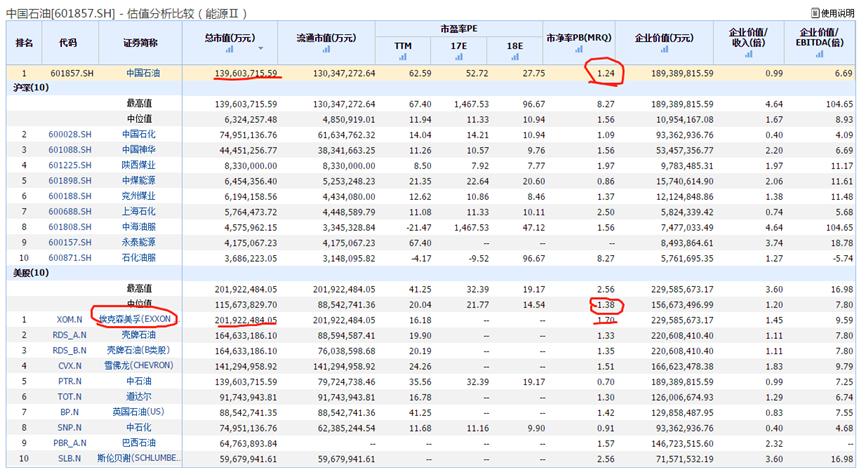Viewport: 866px width, 475px height.
Task: Open stock name 道达尔
Action: pyautogui.click(x=139, y=397)
